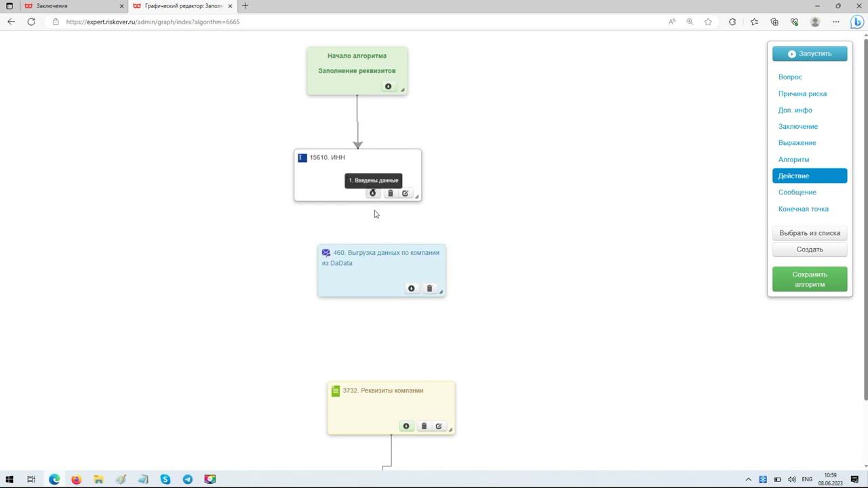The width and height of the screenshot is (868, 488).
Task: Click the 3732. Реквизиты компании label
Action: [x=383, y=390]
